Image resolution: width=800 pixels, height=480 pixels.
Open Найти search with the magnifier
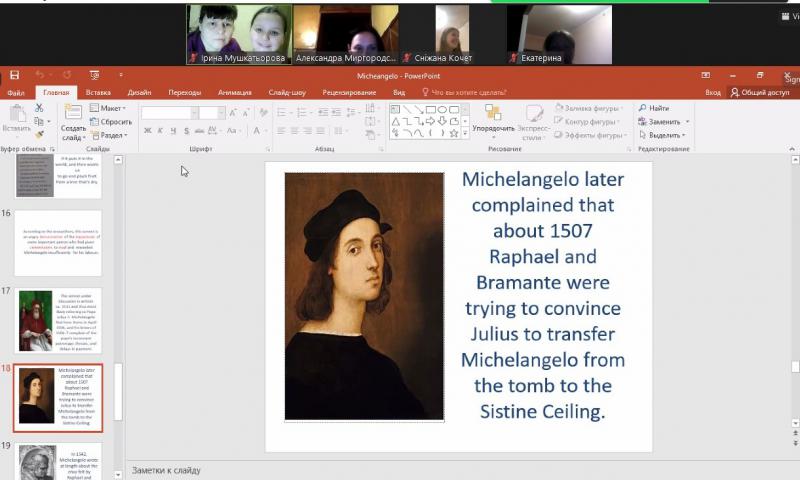point(654,108)
